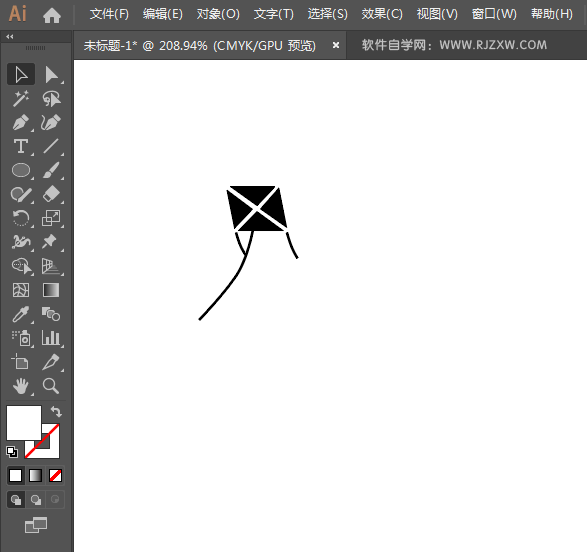
Task: Choose the Rotate tool
Action: (x=21, y=218)
